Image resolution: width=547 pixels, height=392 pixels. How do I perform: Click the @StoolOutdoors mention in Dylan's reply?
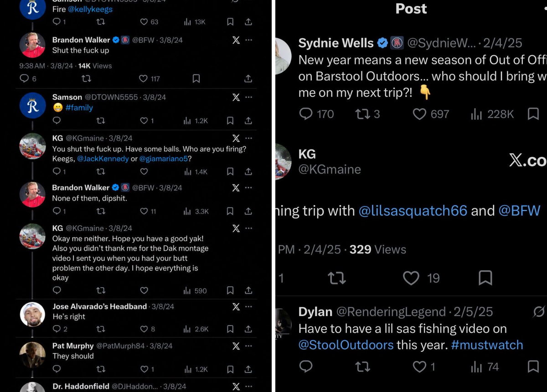(346, 345)
